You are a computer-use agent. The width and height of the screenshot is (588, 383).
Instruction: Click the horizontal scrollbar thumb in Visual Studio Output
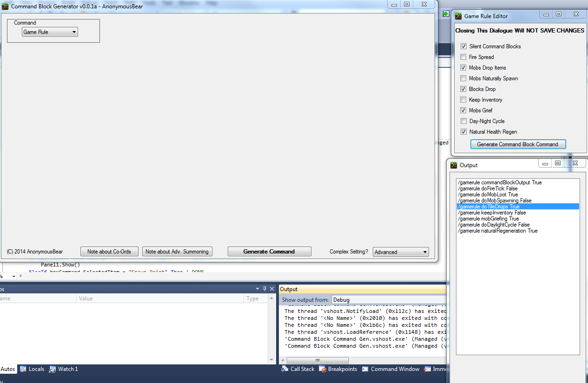click(317, 360)
